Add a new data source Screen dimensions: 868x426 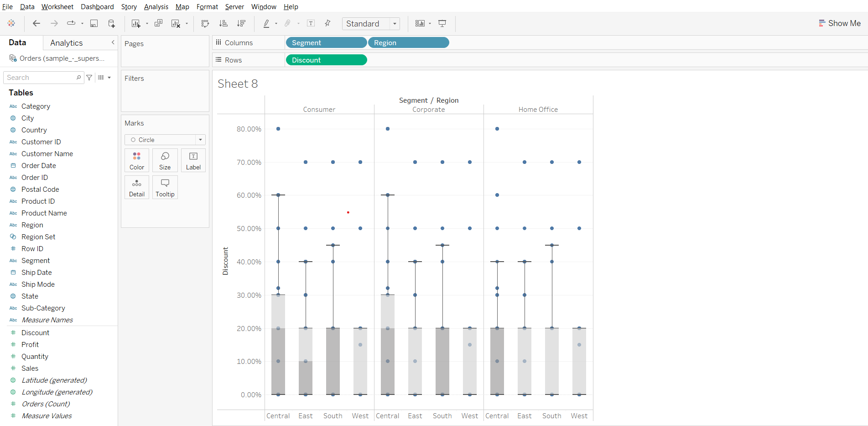[x=111, y=23]
